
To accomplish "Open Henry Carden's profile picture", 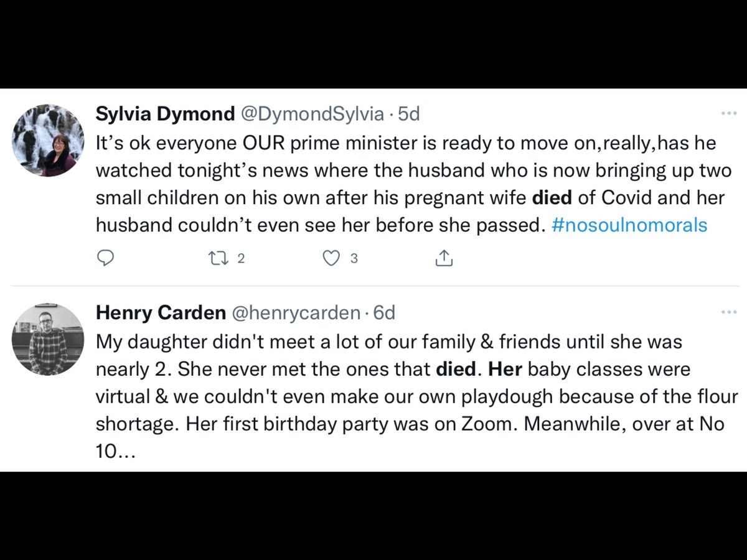I will pos(48,339).
